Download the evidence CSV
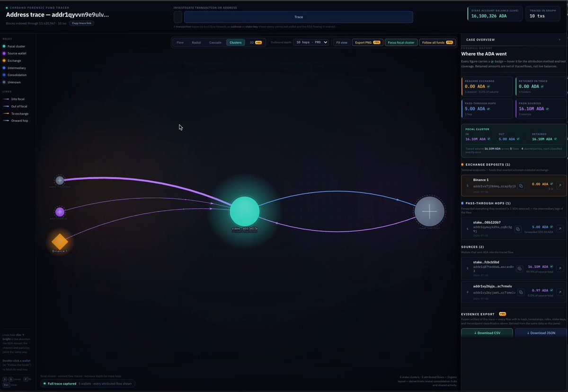The height and width of the screenshot is (392, 568). tap(487, 333)
